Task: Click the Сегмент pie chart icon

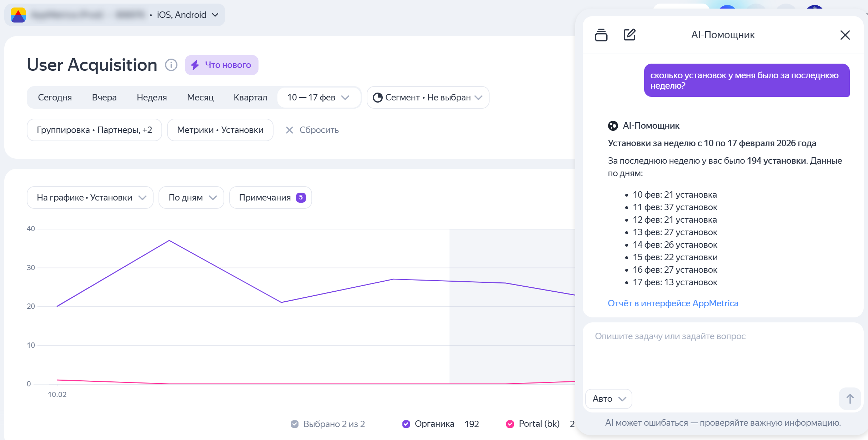Action: [377, 98]
